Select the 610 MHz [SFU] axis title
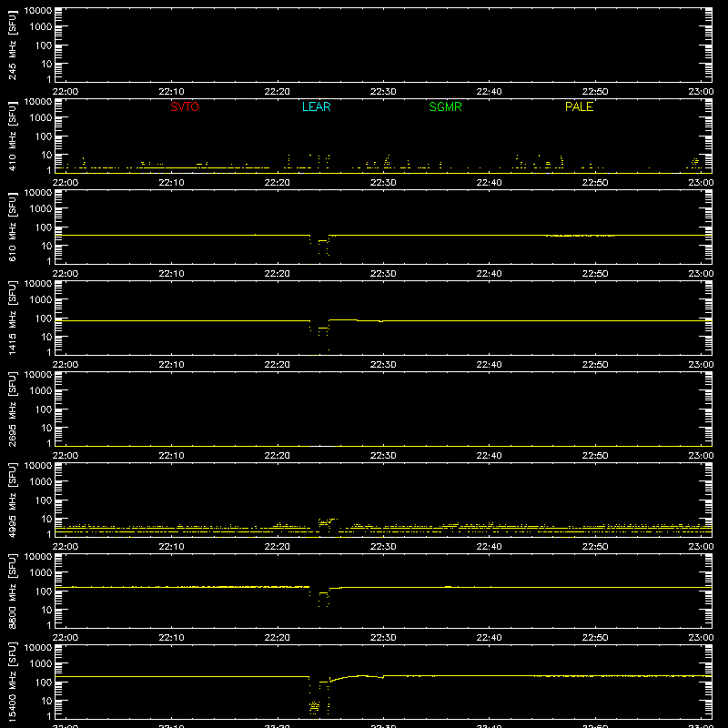 [12, 227]
